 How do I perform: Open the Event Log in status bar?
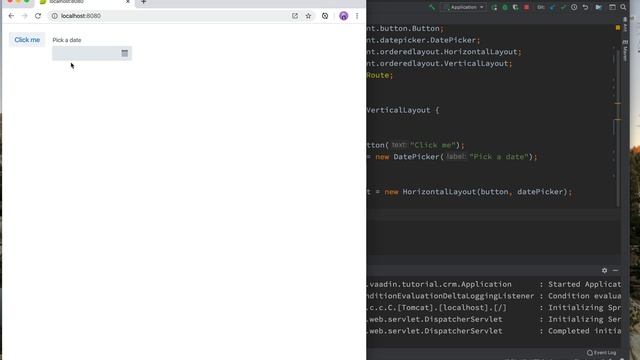coord(602,353)
